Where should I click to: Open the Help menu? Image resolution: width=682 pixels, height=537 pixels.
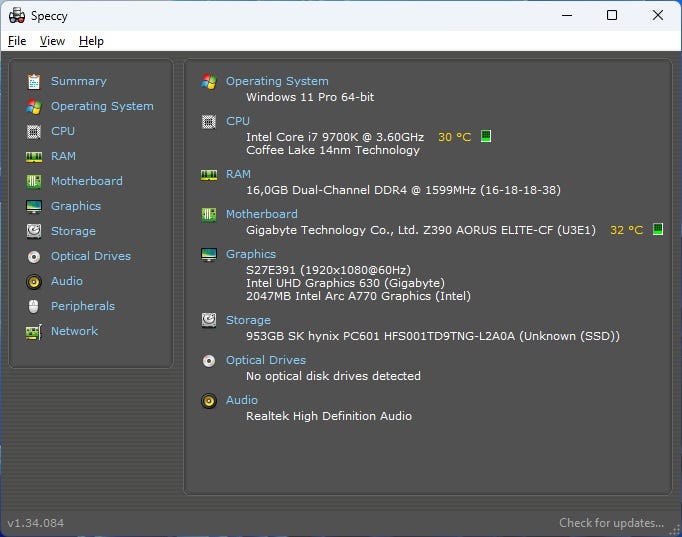pos(91,41)
